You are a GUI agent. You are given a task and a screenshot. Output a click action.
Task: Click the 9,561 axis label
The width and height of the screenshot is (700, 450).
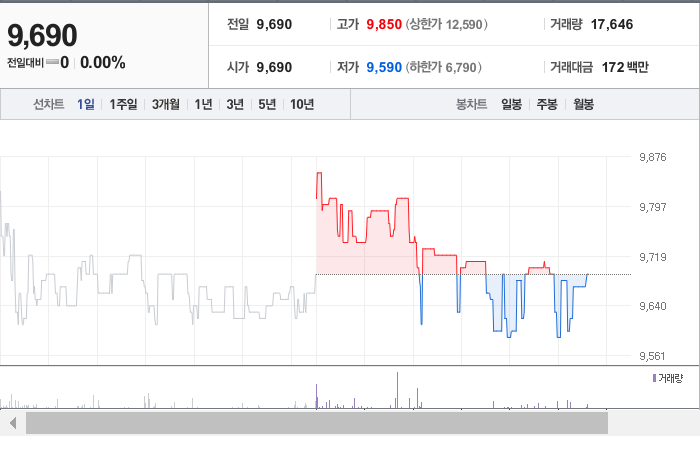pos(652,356)
